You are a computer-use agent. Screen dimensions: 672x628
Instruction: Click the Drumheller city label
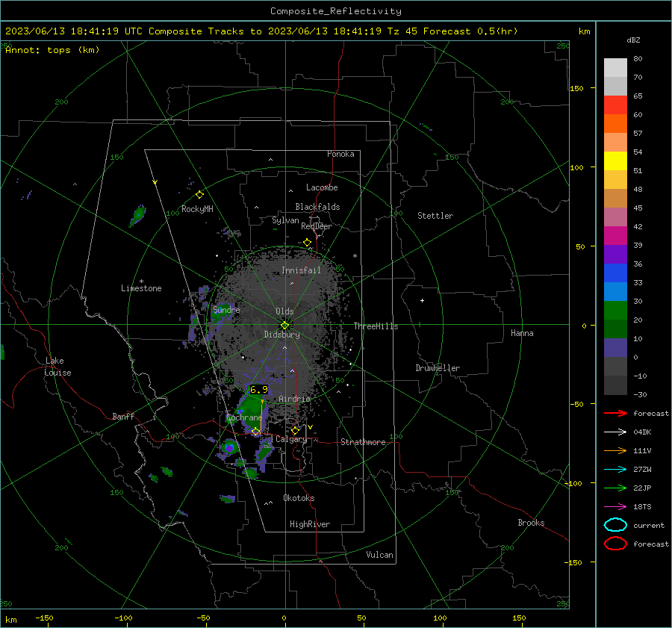(x=438, y=368)
